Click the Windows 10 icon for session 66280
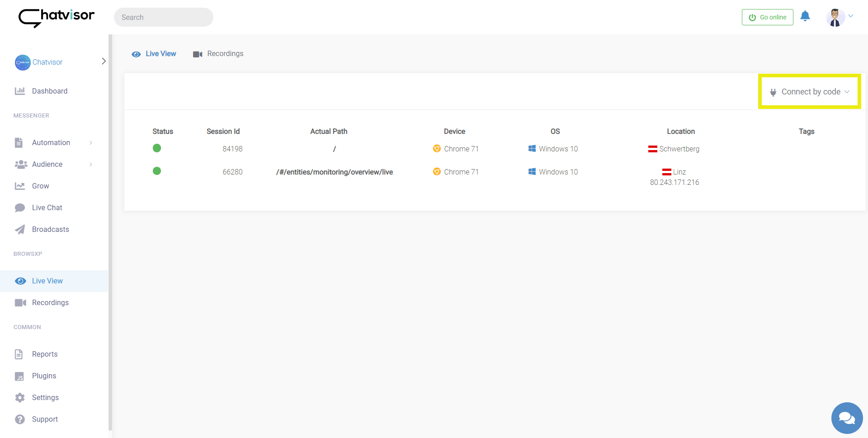This screenshot has height=438, width=868. [x=532, y=171]
